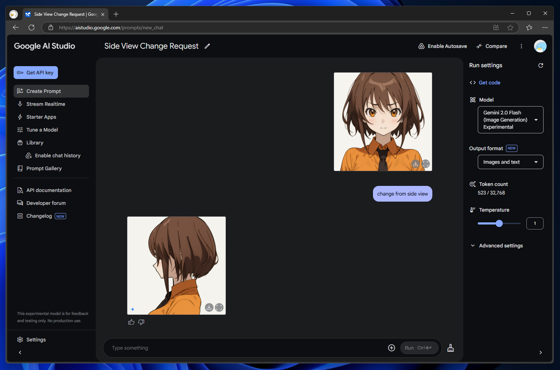Click the Token count icon
The width and height of the screenshot is (560, 370).
click(x=472, y=184)
